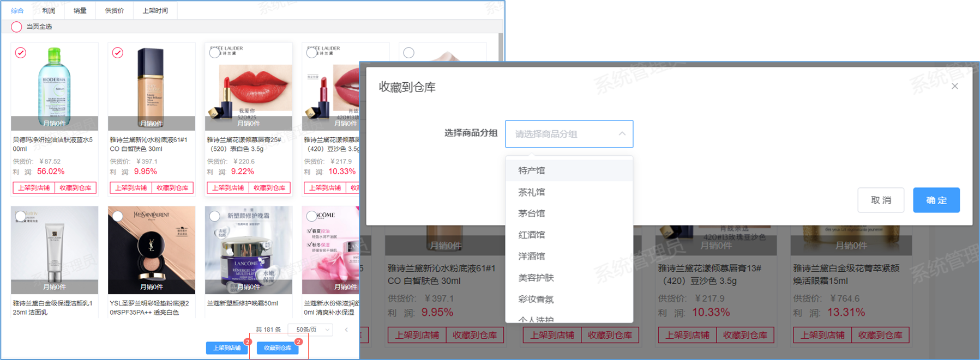This screenshot has height=360, width=980.
Task: Uncheck the 雅诗兰黛新沁水粉底液 product checkbox
Action: click(x=118, y=53)
